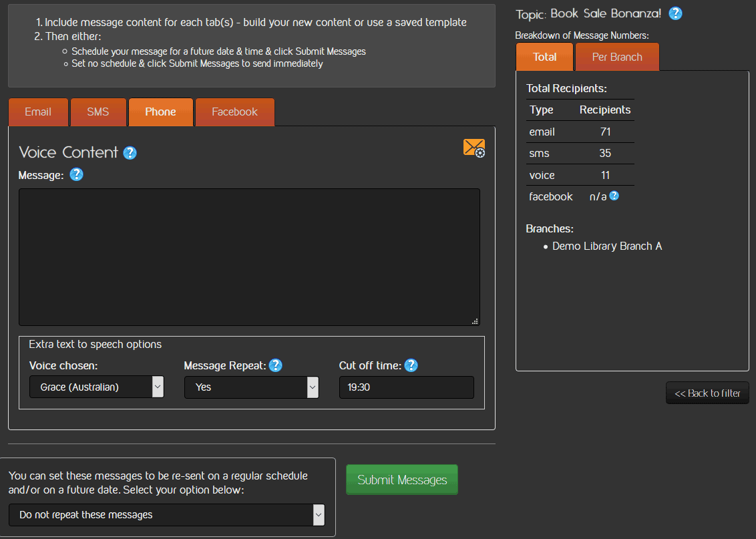Show the Total recipients tab
This screenshot has width=756, height=539.
[x=544, y=57]
